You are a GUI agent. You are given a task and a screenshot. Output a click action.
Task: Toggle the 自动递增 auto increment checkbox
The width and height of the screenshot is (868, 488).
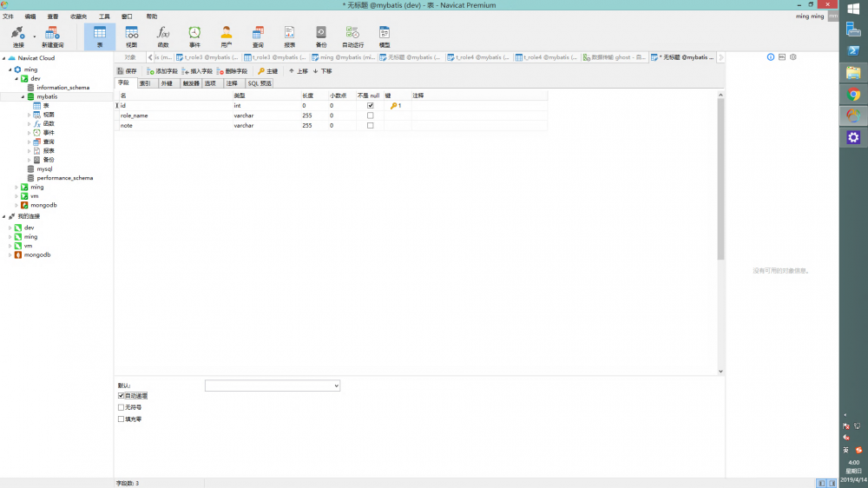click(x=121, y=395)
